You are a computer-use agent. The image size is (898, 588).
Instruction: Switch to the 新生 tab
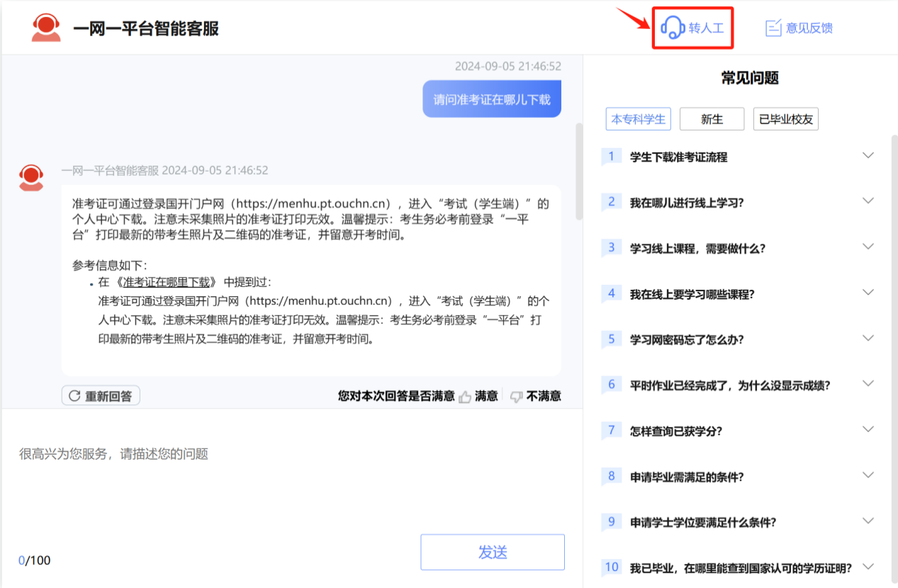712,119
